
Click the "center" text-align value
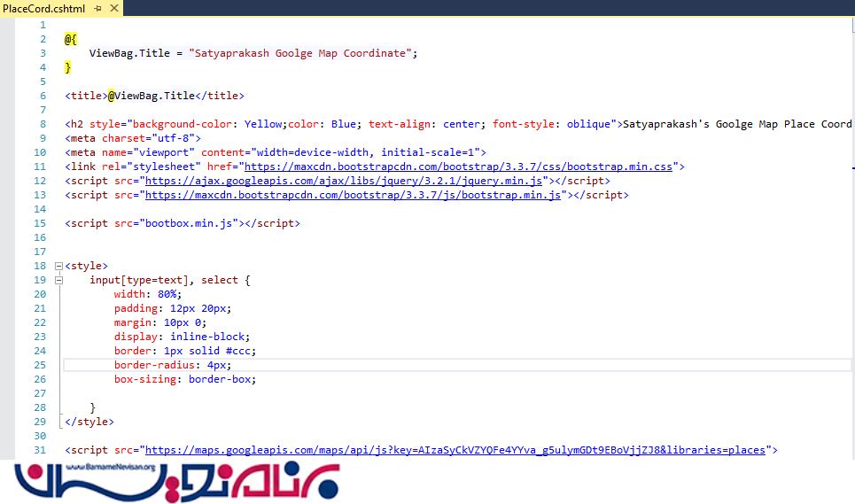(x=462, y=124)
